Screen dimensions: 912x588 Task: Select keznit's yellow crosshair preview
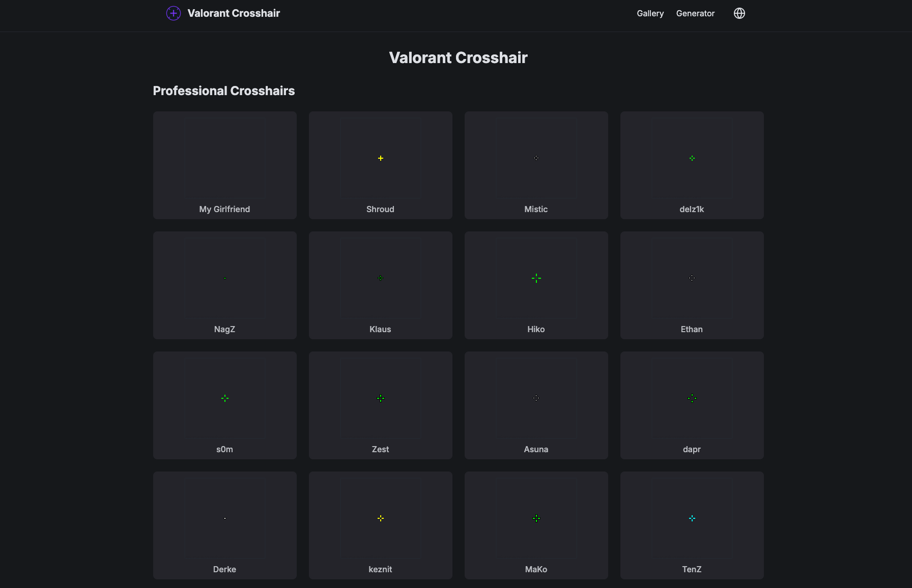coord(381,518)
